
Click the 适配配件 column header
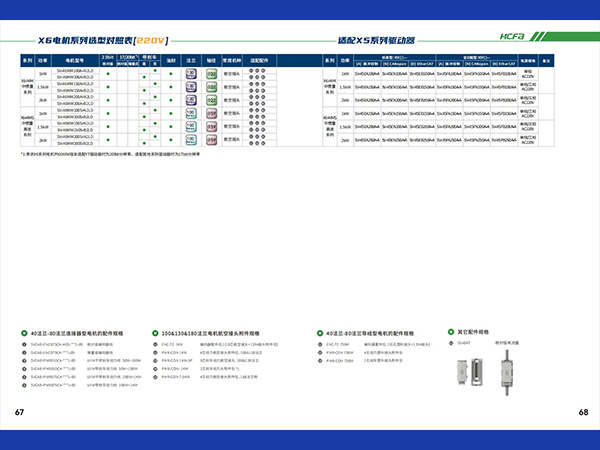[x=258, y=61]
